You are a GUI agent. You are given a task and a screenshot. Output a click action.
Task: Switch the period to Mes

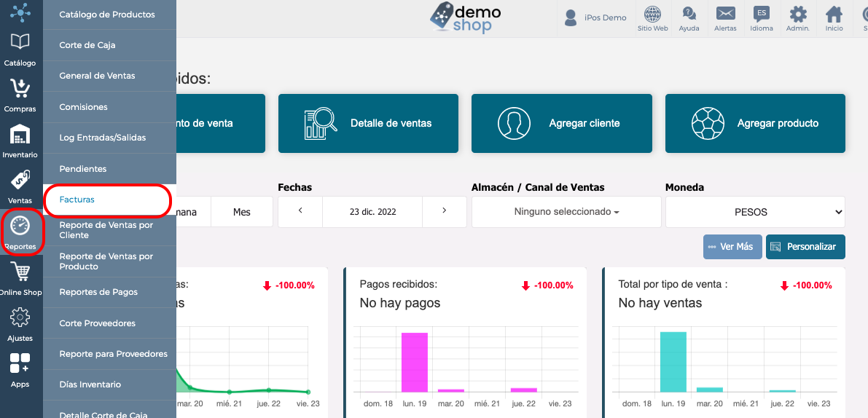tap(242, 212)
